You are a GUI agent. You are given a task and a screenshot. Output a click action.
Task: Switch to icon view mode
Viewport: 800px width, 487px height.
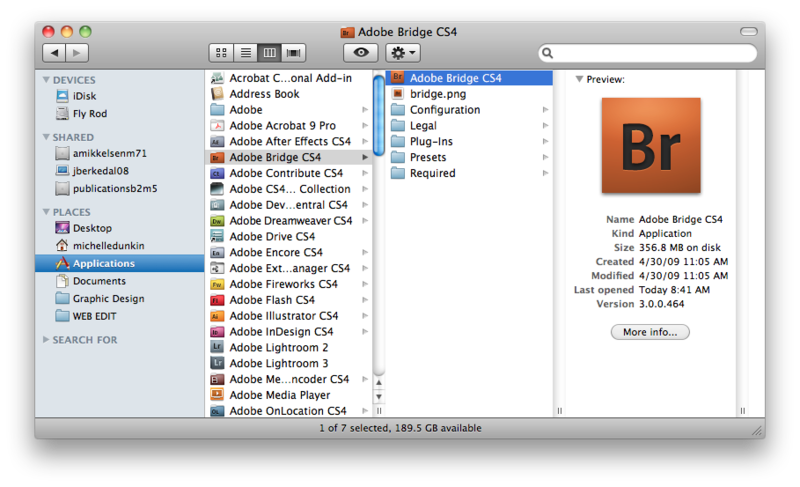click(x=221, y=52)
